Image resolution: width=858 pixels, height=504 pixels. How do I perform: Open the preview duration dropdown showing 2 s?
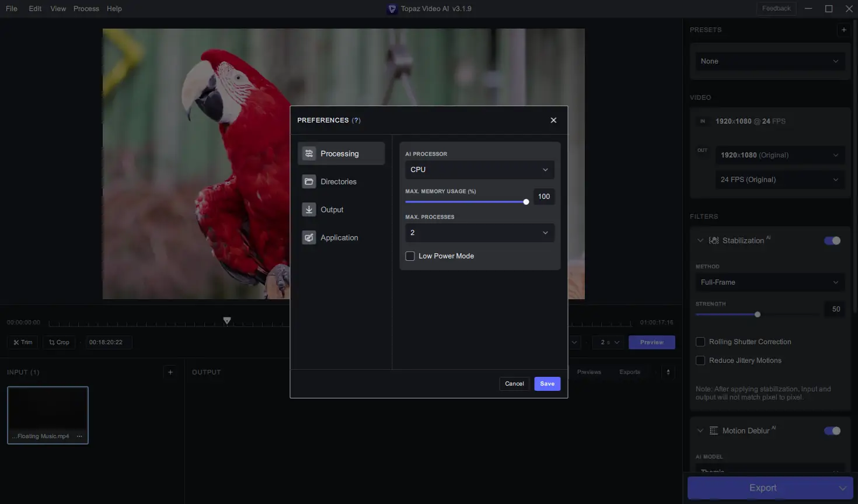tap(609, 342)
